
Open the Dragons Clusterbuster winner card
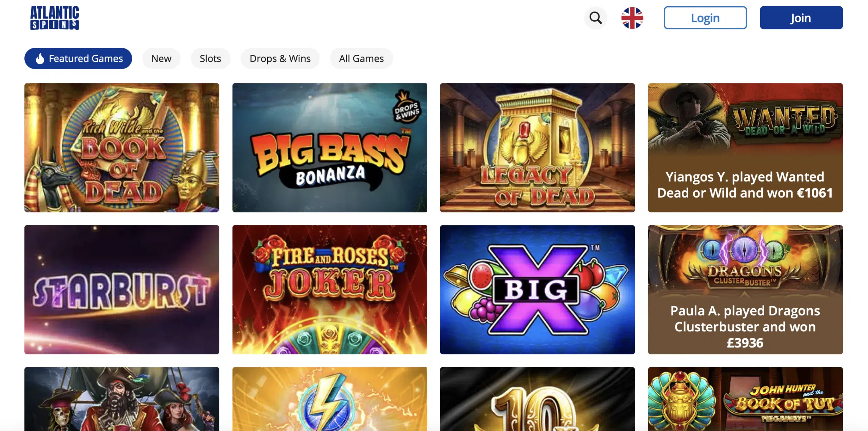coord(745,290)
